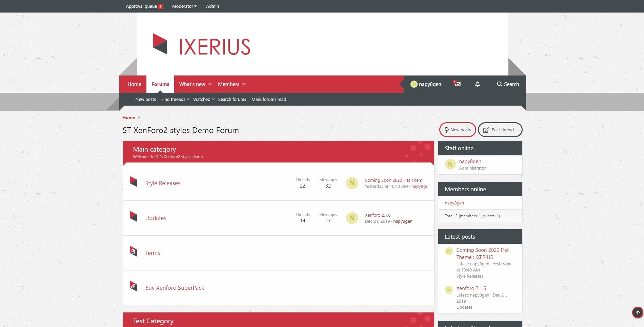The width and height of the screenshot is (644, 327).
Task: Open the Members tab
Action: point(228,84)
